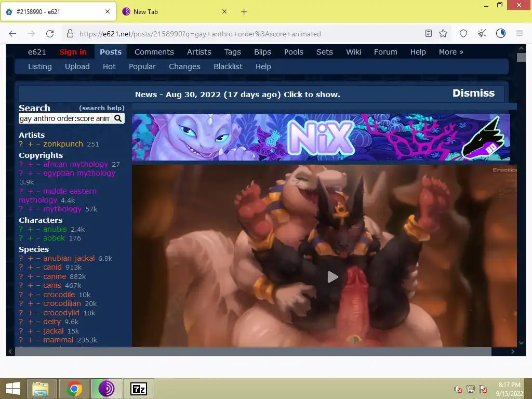532x399 pixels.
Task: Click the browser forward arrow
Action: 31,34
